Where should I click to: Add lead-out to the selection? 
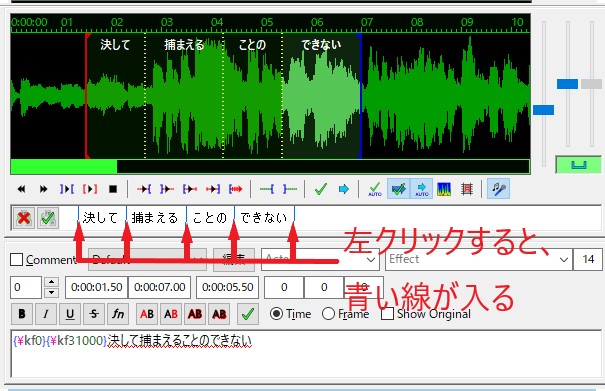[289, 189]
